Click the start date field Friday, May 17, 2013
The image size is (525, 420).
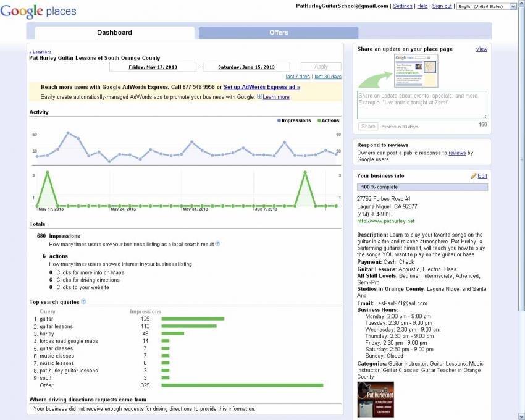click(153, 67)
